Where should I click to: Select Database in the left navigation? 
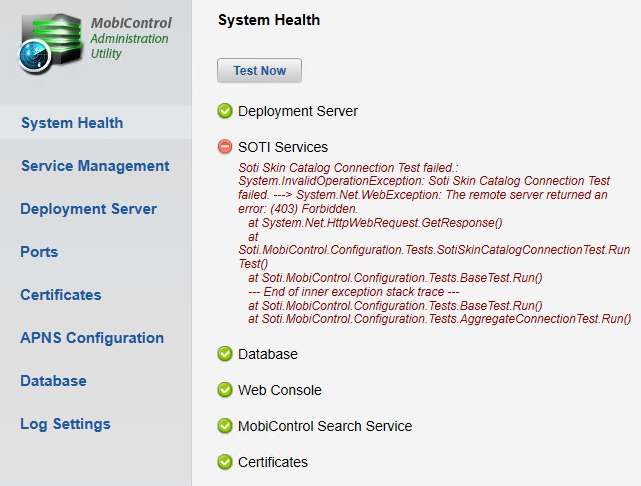53,381
